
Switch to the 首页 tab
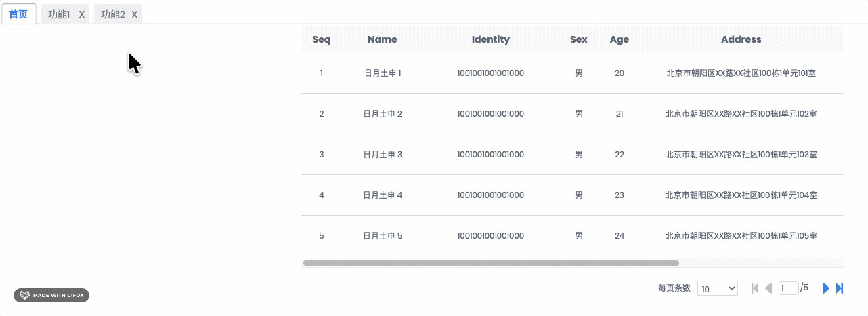(18, 14)
